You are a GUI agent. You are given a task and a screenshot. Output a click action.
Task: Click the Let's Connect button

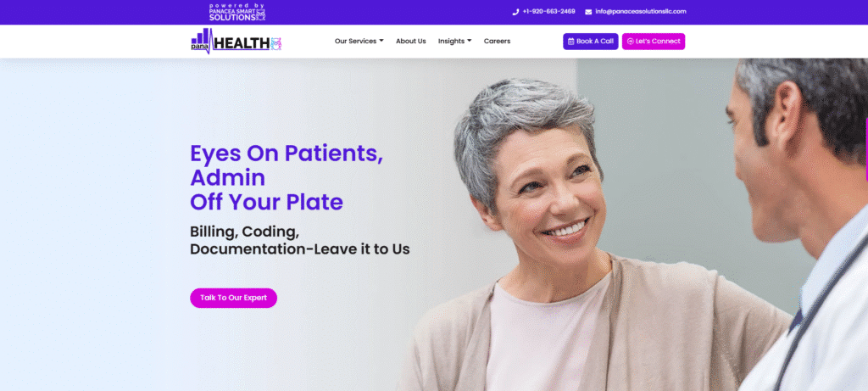point(654,42)
